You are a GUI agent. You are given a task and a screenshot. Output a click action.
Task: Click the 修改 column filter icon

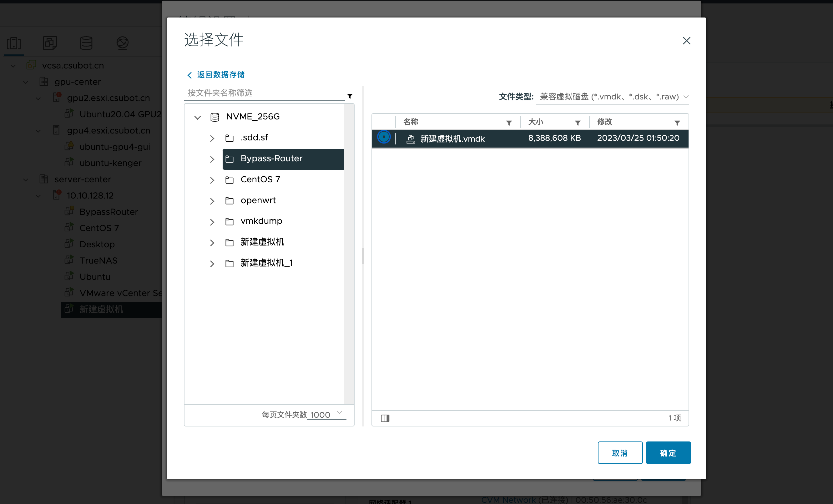click(x=677, y=123)
